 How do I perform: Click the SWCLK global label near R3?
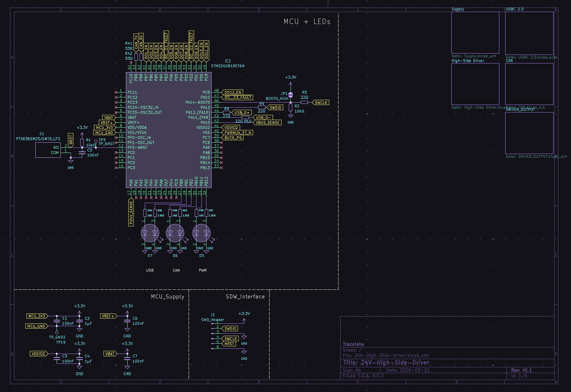(x=321, y=103)
